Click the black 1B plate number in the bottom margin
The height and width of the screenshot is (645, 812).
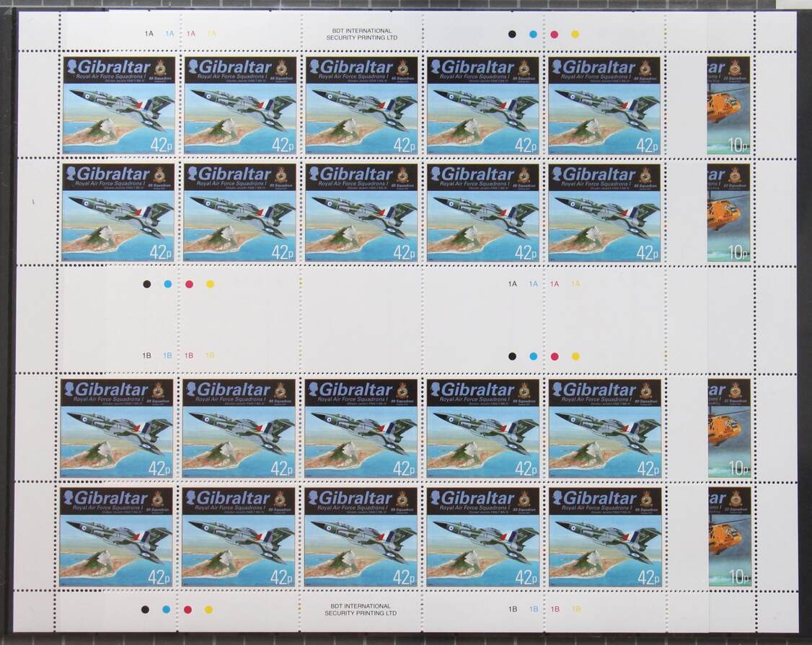[513, 609]
